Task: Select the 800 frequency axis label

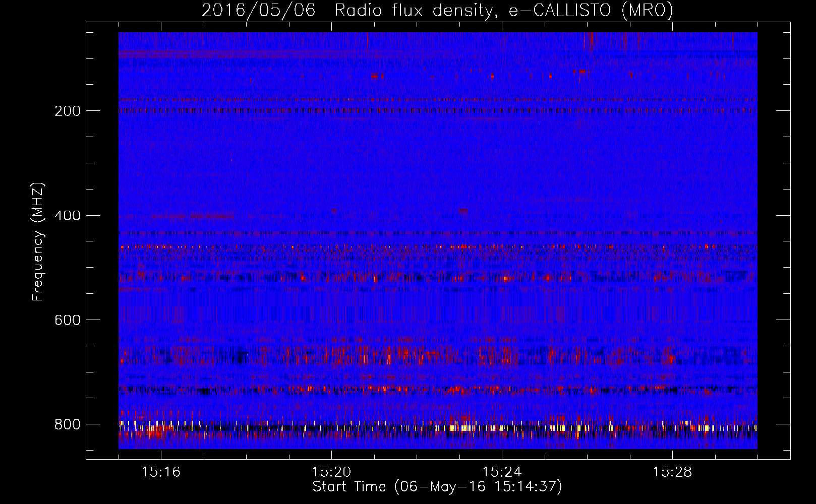Action: [x=67, y=424]
